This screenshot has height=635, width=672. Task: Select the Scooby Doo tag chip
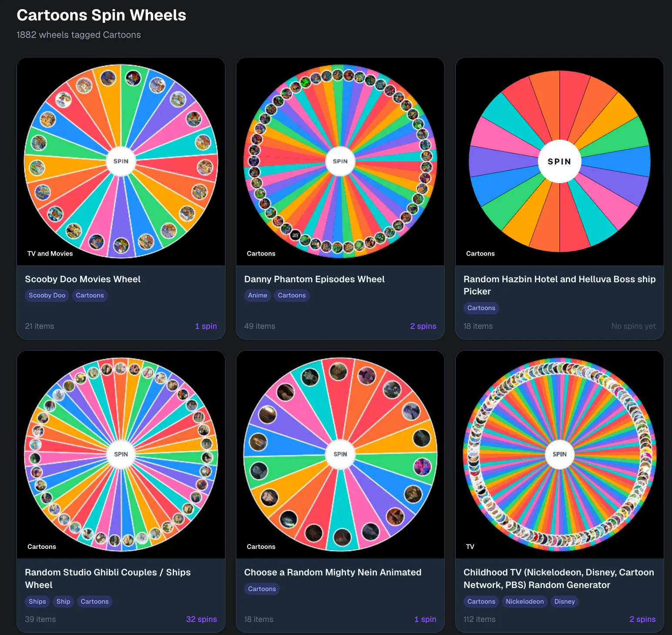[x=47, y=295]
